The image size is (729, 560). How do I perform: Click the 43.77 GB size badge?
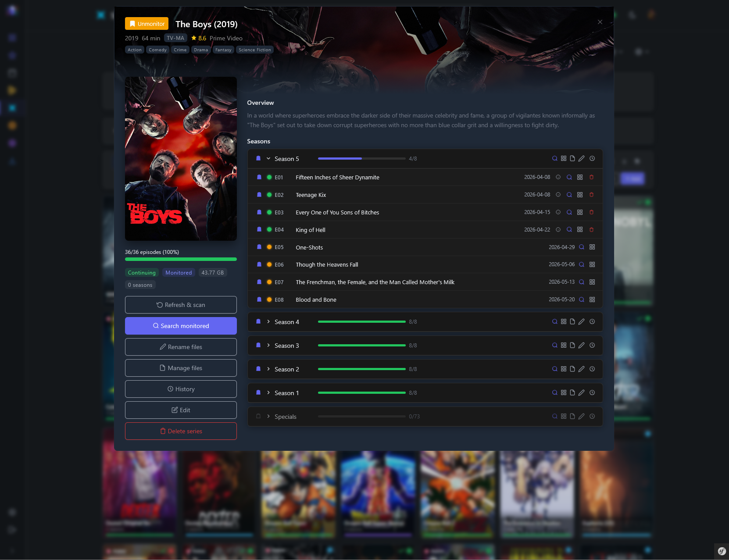coord(213,272)
